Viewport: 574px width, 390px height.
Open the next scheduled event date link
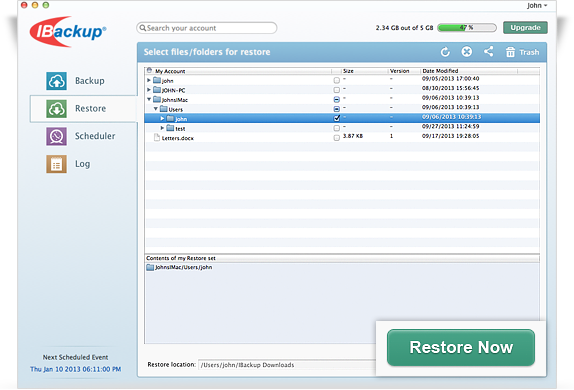75,369
